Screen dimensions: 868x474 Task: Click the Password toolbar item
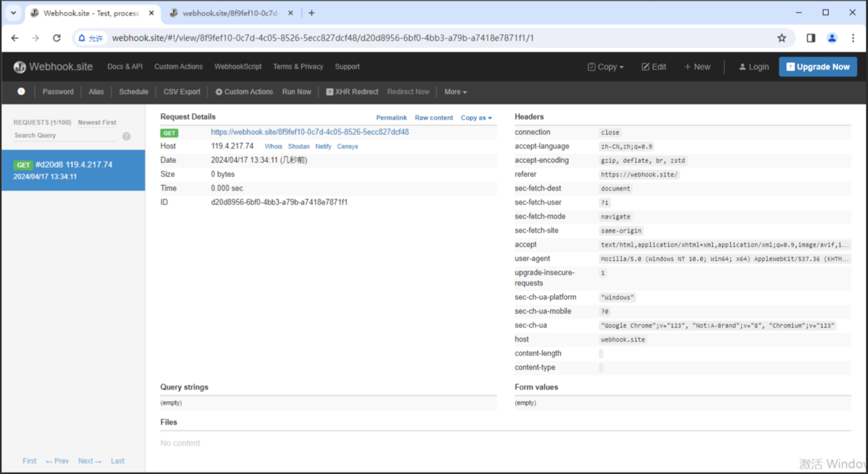(58, 92)
